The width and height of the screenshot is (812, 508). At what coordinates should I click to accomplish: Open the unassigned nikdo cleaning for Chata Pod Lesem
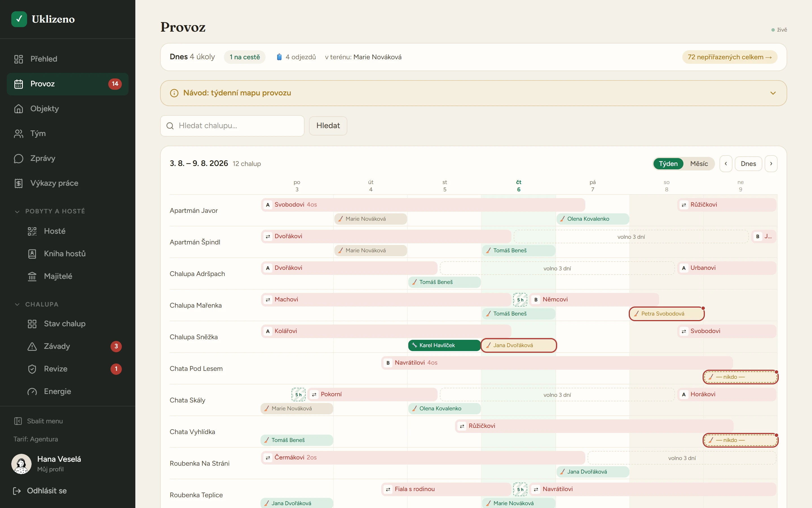click(741, 377)
